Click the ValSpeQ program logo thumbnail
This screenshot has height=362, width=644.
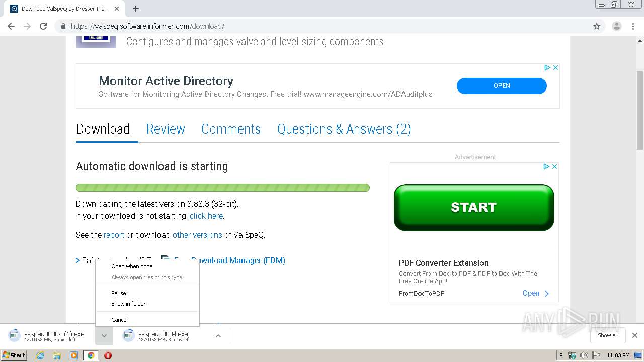96,42
